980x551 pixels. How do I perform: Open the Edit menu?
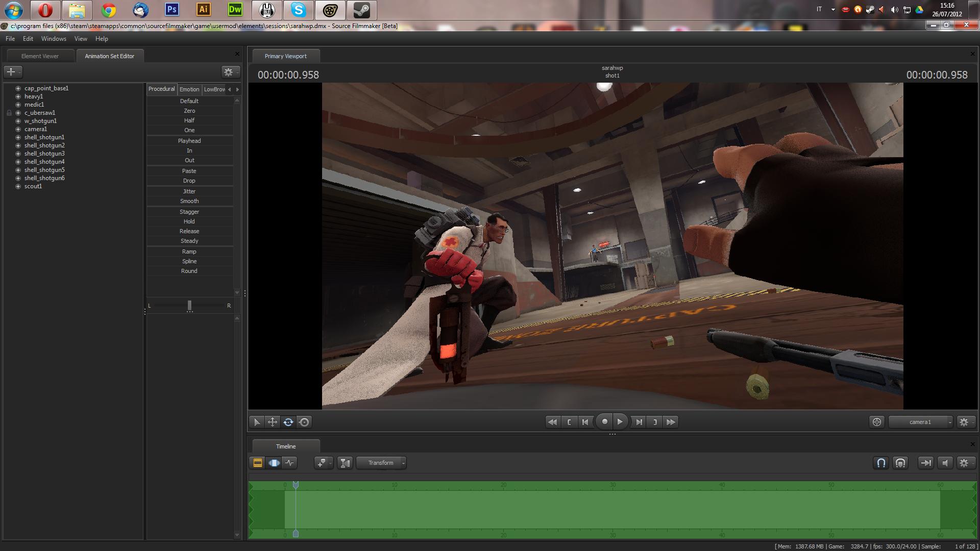(x=28, y=39)
